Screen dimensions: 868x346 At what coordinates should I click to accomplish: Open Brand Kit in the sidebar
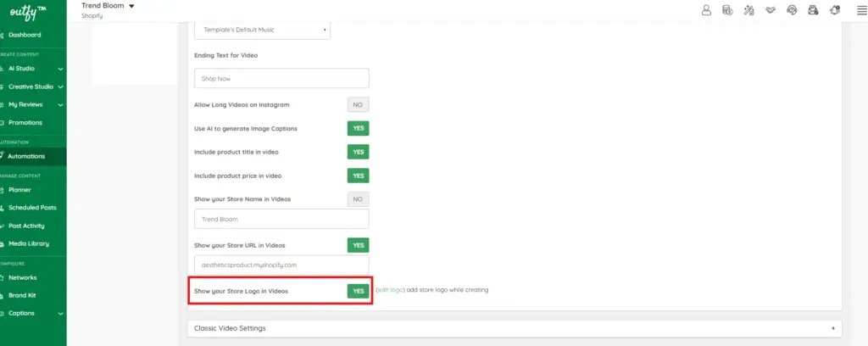click(x=22, y=296)
